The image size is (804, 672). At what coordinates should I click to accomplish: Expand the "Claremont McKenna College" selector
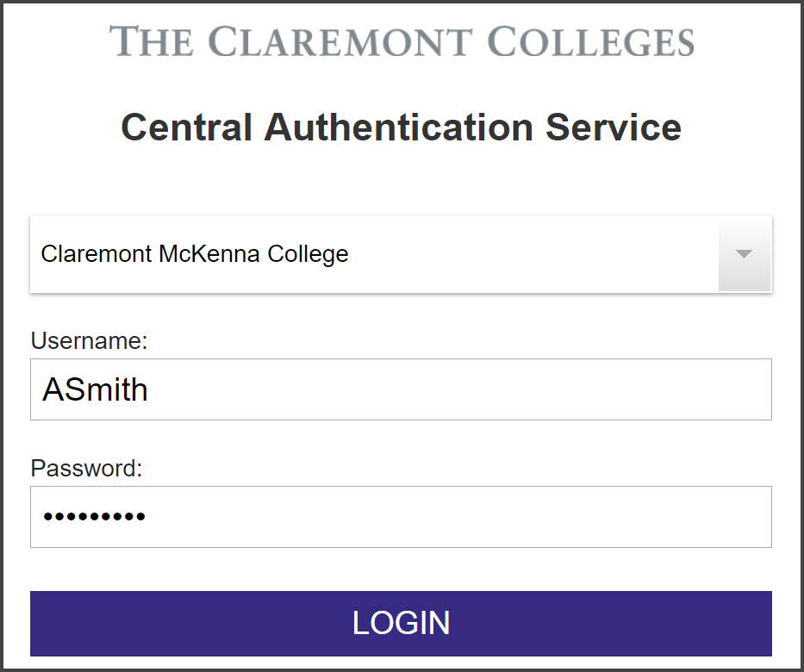click(401, 254)
